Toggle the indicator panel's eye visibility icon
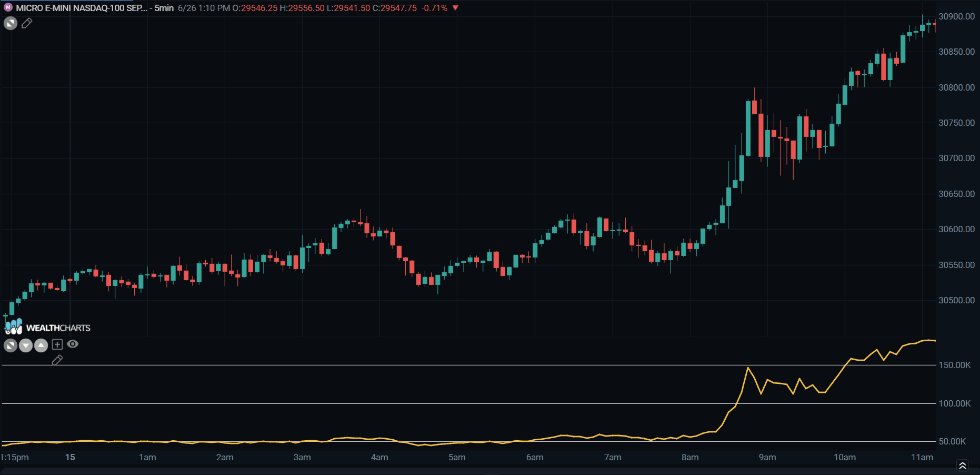 pyautogui.click(x=73, y=344)
